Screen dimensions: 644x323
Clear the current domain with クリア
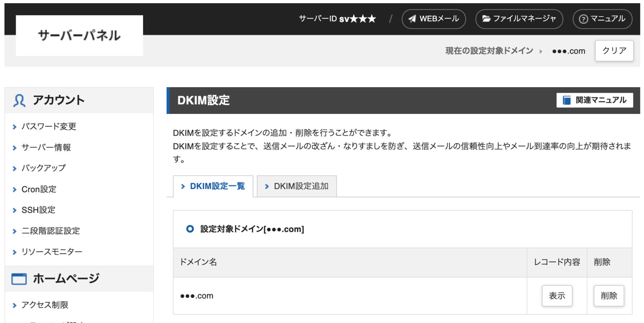[614, 51]
